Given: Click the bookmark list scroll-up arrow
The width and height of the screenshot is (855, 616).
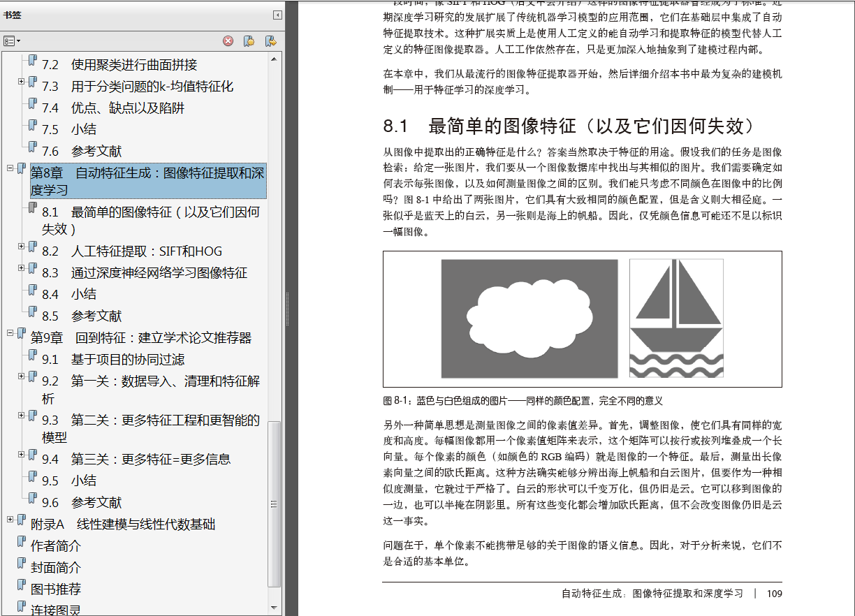Looking at the screenshot, I should 275,58.
